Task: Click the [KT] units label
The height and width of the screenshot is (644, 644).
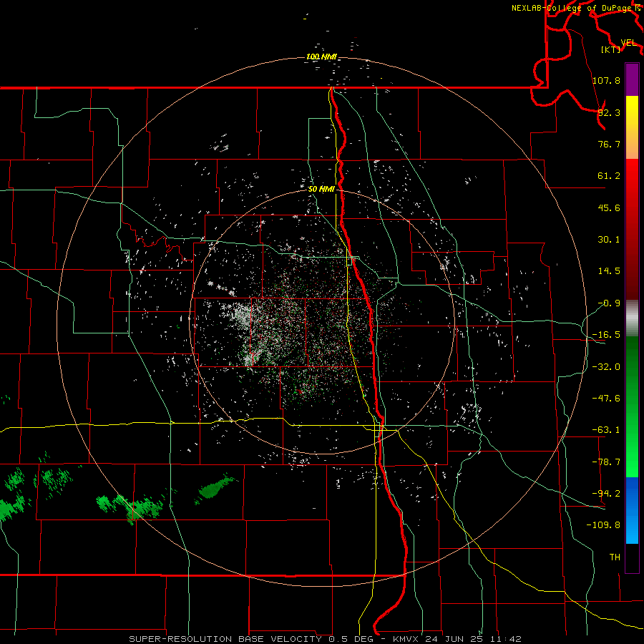Action: coord(611,49)
